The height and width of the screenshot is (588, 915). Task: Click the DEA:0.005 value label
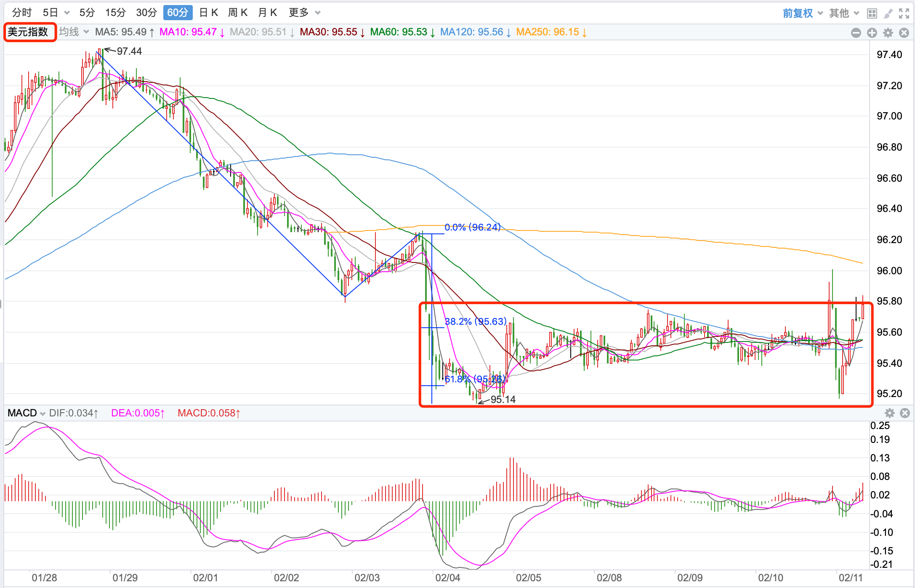click(138, 413)
